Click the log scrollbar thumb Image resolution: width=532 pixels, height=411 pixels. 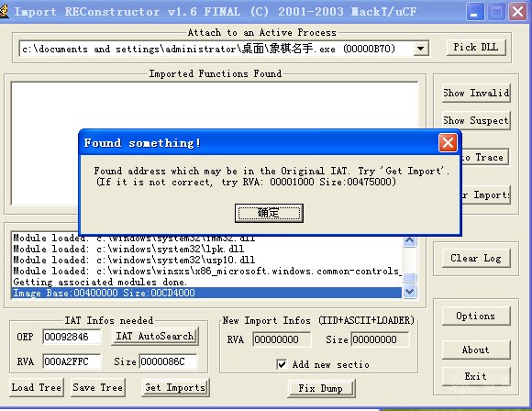pos(409,277)
